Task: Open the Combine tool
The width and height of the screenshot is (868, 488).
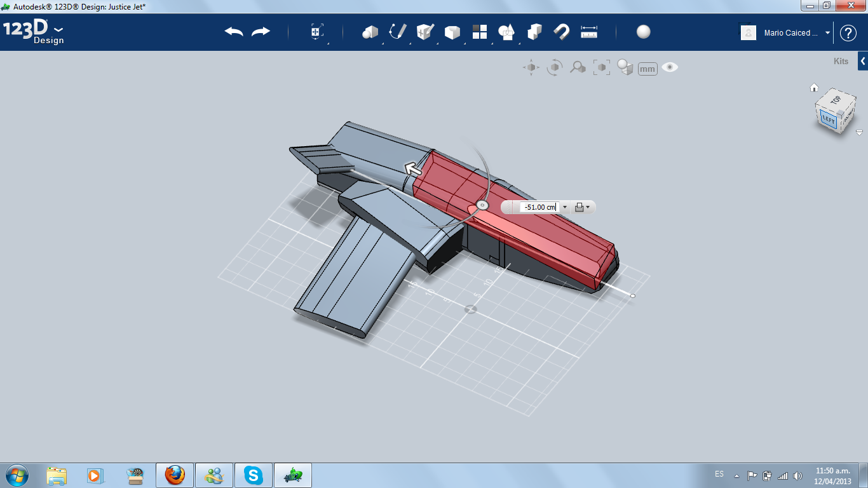Action: (x=534, y=32)
